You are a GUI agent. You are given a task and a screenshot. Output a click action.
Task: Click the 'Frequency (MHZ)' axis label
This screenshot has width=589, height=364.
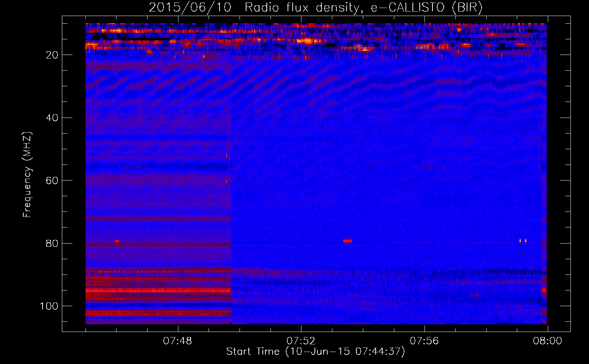click(x=27, y=175)
